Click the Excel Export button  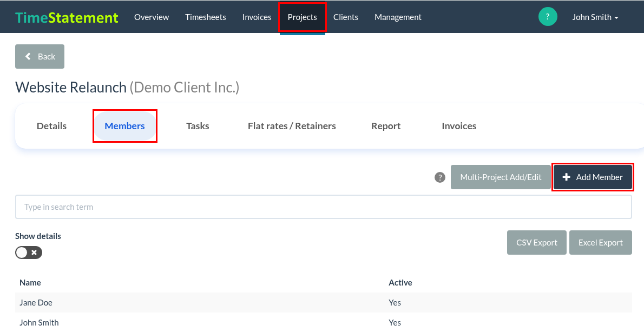pos(601,243)
